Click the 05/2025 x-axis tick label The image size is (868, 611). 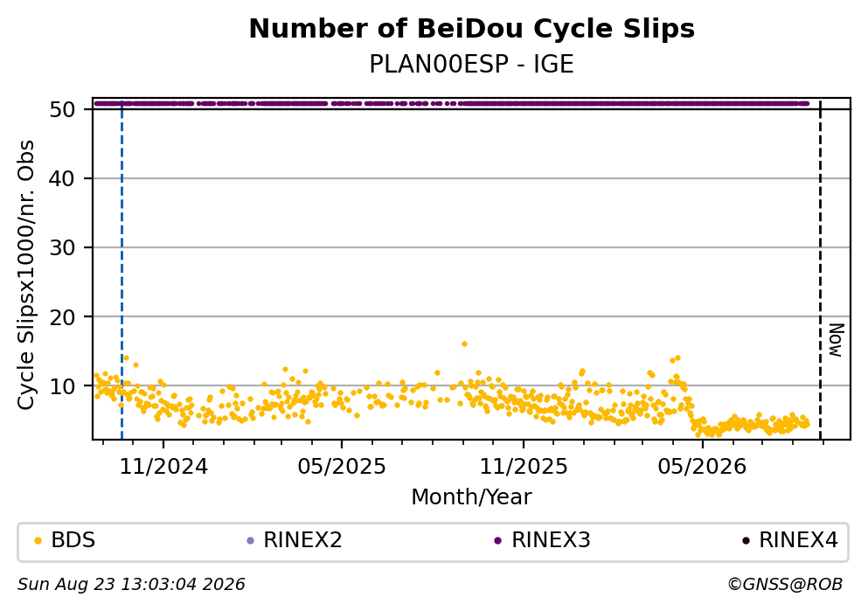pyautogui.click(x=342, y=467)
